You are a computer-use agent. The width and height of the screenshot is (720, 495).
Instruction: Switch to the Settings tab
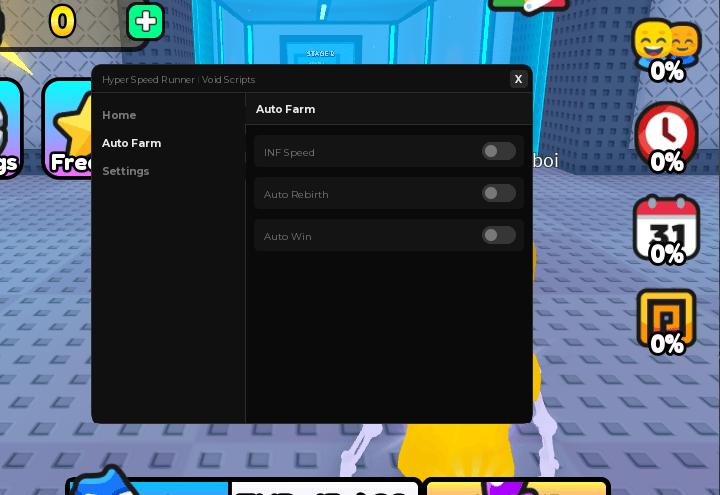(125, 171)
